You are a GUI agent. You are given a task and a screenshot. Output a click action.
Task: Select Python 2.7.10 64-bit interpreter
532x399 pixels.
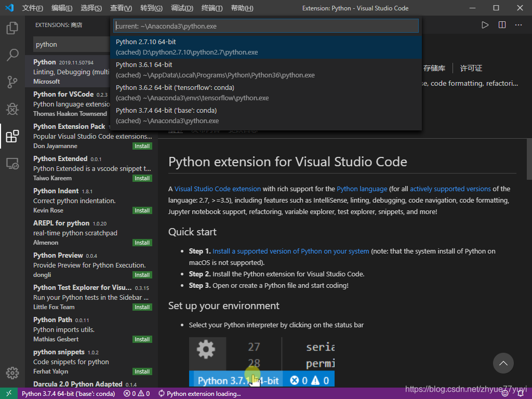(266, 47)
